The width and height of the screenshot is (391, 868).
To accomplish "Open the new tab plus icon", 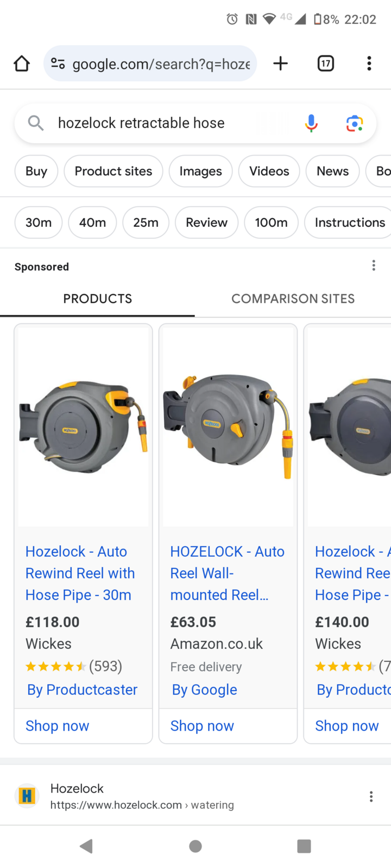I will click(280, 63).
